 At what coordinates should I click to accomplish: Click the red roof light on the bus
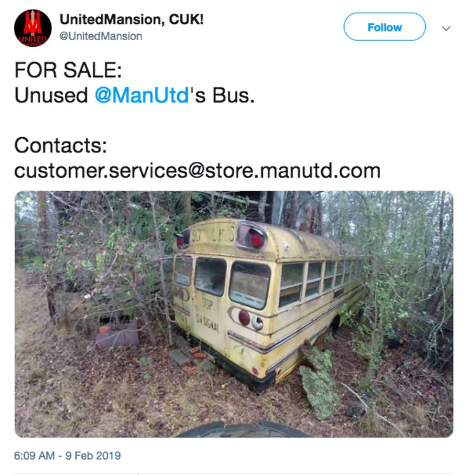256,238
